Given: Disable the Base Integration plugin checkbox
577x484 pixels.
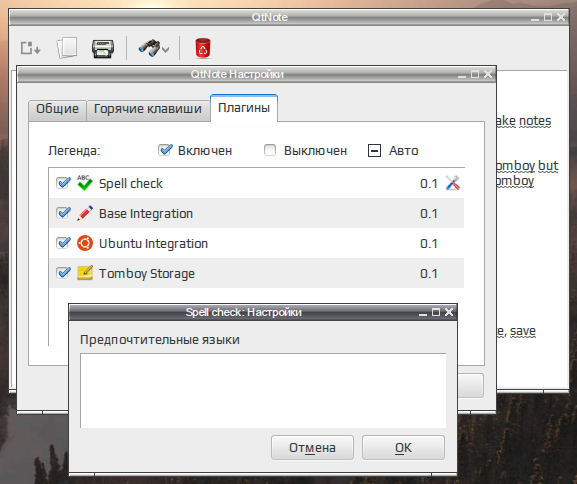Looking at the screenshot, I should 63,213.
